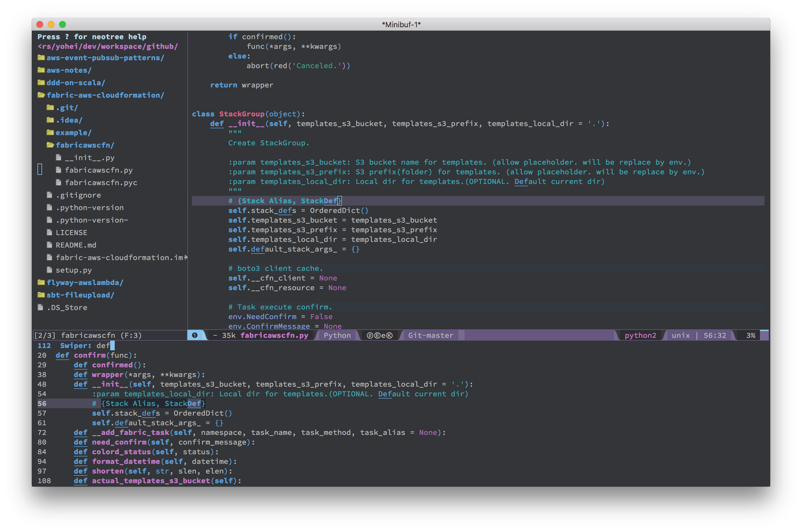Click the aws-notes folder icon
Screen dimensions: 802x532
[x=41, y=70]
